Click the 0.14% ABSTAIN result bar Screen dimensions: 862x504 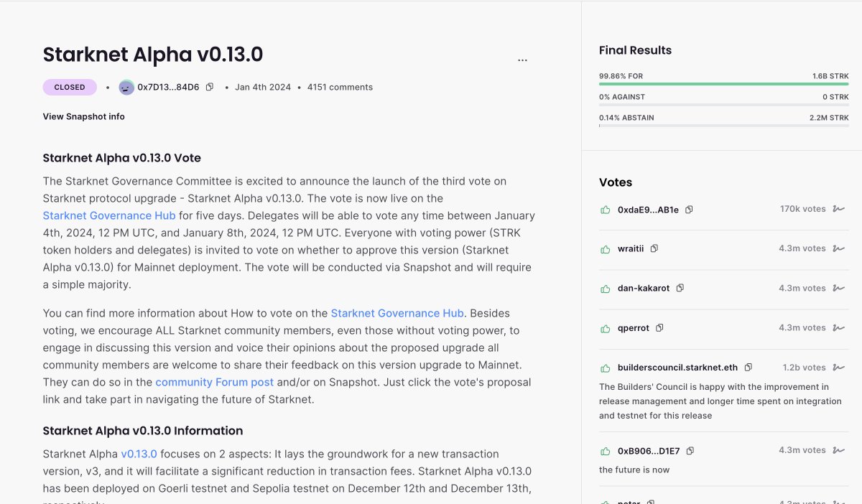724,126
